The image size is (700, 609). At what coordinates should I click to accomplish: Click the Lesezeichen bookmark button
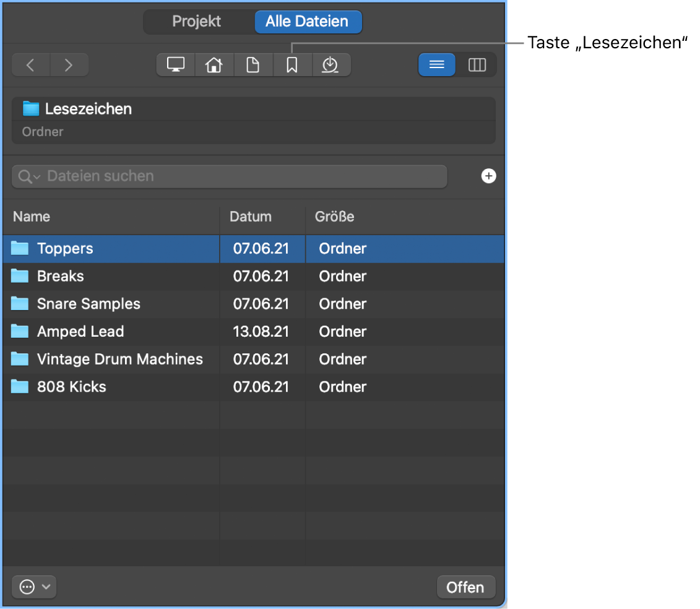(292, 65)
